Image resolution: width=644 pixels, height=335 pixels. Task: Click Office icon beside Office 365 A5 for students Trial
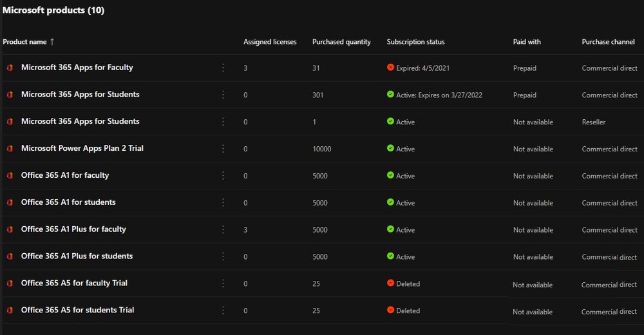point(10,311)
